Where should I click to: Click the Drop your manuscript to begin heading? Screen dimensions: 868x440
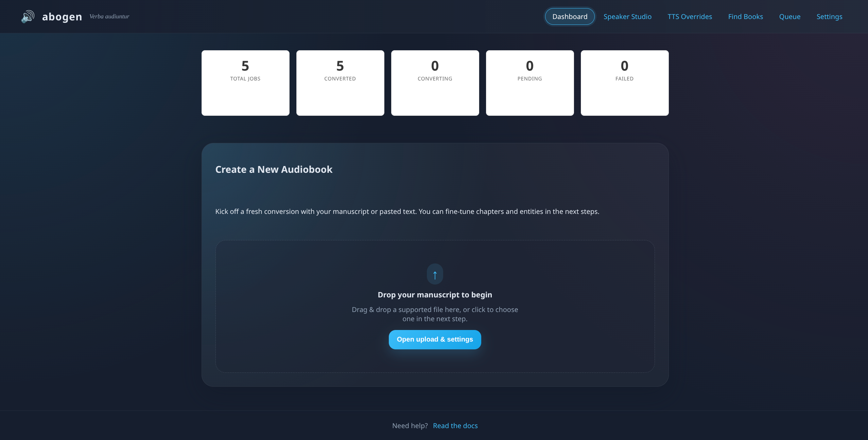435,295
